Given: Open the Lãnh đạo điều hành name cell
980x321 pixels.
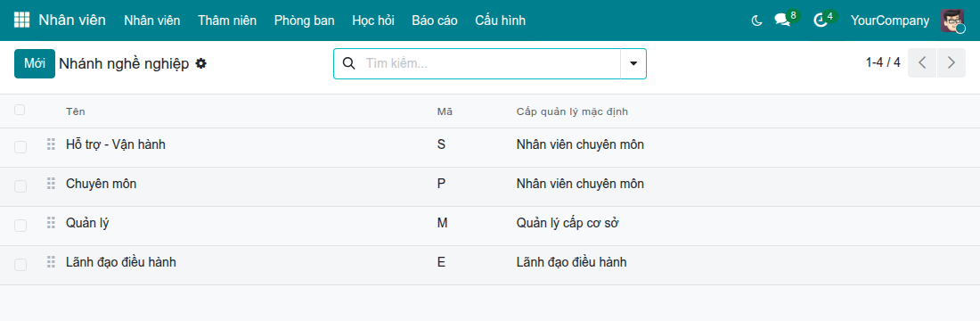Looking at the screenshot, I should tap(120, 262).
